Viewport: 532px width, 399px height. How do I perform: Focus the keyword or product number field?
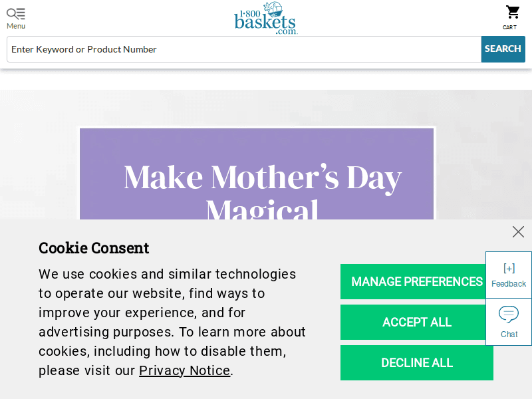[243, 49]
